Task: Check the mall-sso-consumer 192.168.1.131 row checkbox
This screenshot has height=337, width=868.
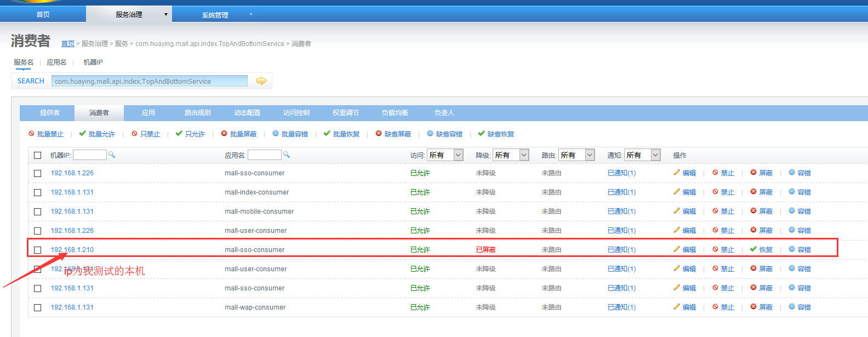Action: tap(38, 288)
